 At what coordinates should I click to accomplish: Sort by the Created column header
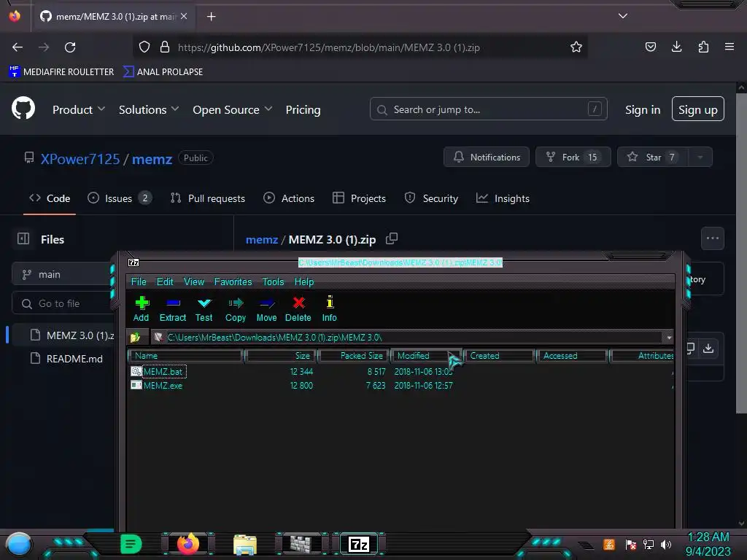tap(499, 356)
